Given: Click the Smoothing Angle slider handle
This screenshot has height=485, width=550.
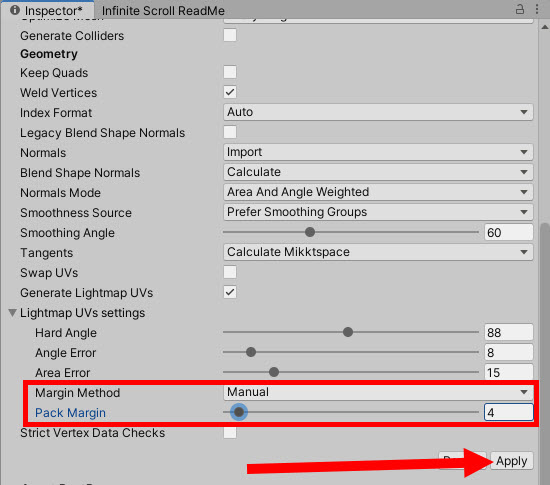Looking at the screenshot, I should (x=310, y=232).
